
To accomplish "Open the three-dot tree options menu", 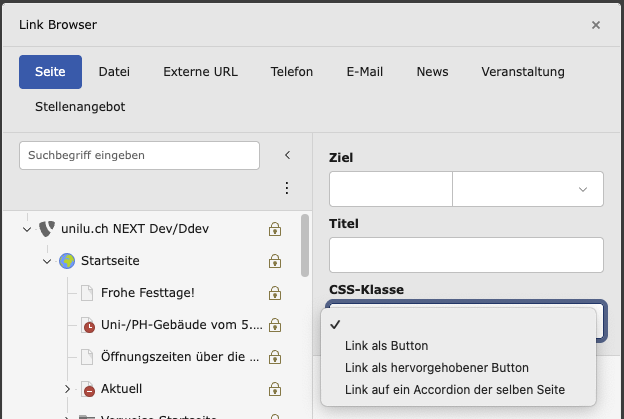I will (287, 188).
